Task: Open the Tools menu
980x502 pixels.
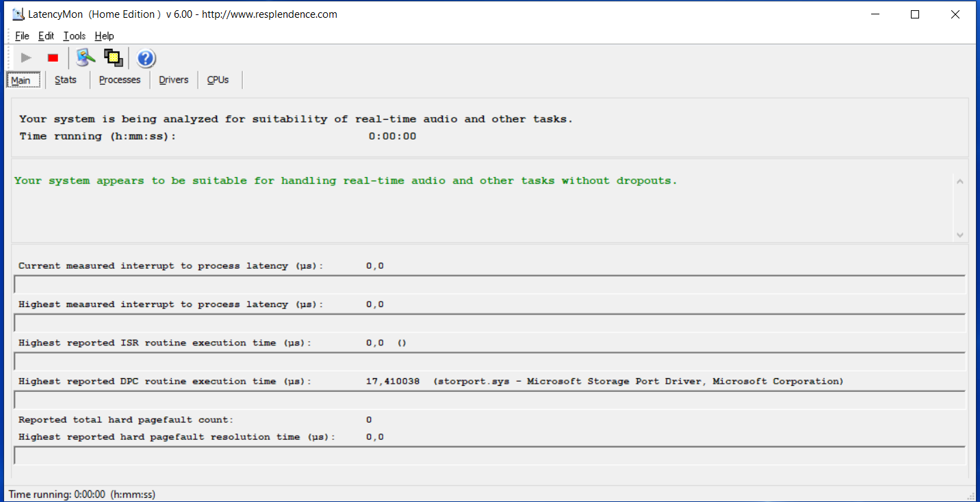Action: click(75, 36)
